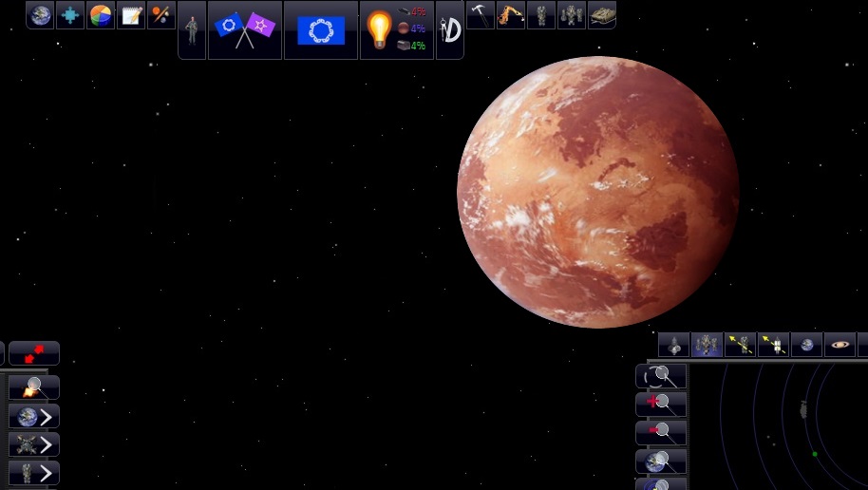The height and width of the screenshot is (490, 868).
Task: Open the standing character avatar panel
Action: click(x=192, y=29)
